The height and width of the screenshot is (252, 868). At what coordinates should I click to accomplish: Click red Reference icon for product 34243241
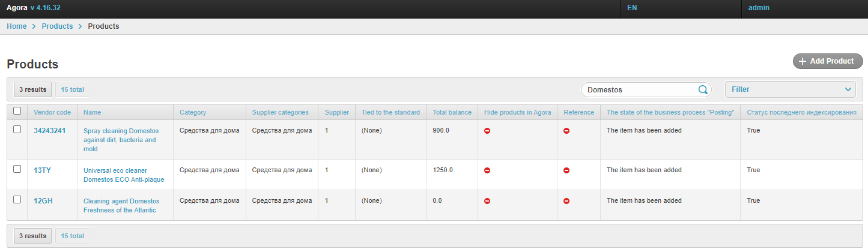(566, 131)
